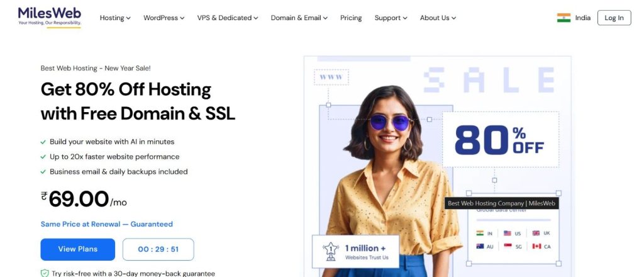
Task: Click the View Plans button
Action: point(77,249)
